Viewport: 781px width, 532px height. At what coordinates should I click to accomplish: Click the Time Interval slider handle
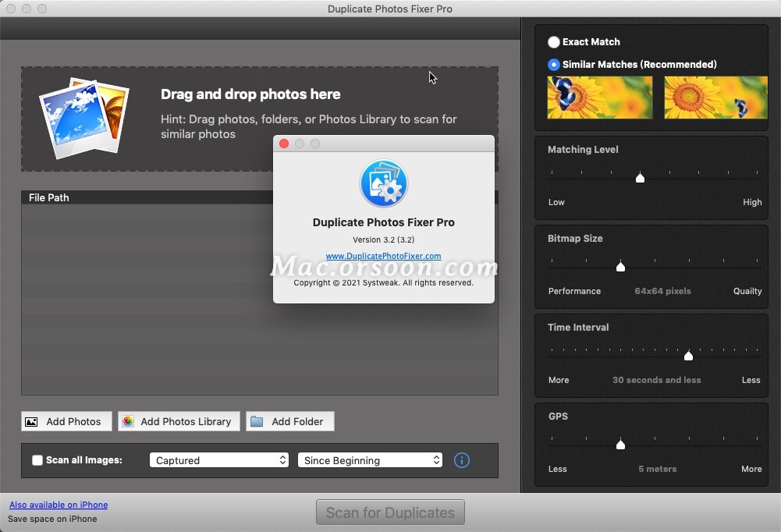tap(688, 355)
